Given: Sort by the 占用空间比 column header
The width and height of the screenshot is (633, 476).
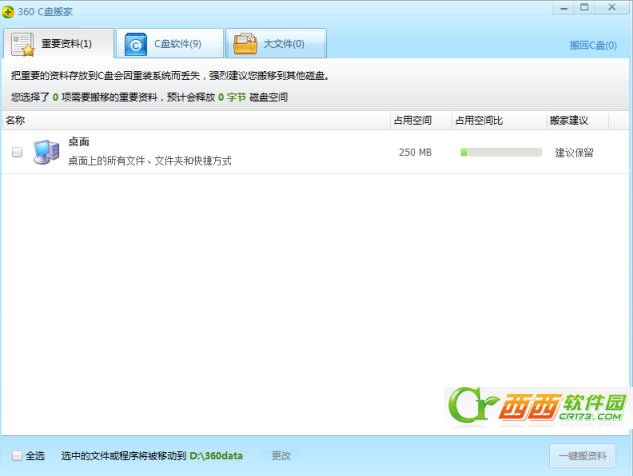Looking at the screenshot, I should point(499,120).
